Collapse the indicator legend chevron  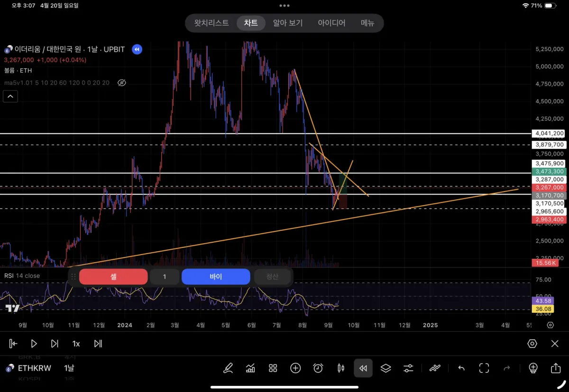click(x=10, y=97)
